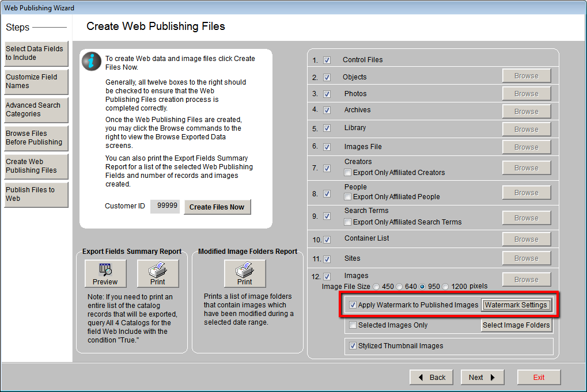Choose 450 image file size radio
The image size is (587, 392).
coord(376,286)
